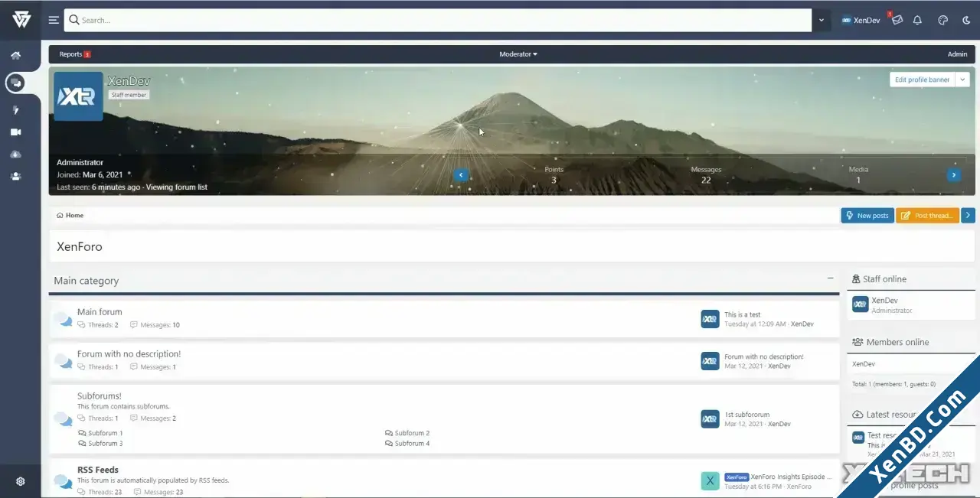
Task: Open the Reports moderation link
Action: (x=75, y=54)
